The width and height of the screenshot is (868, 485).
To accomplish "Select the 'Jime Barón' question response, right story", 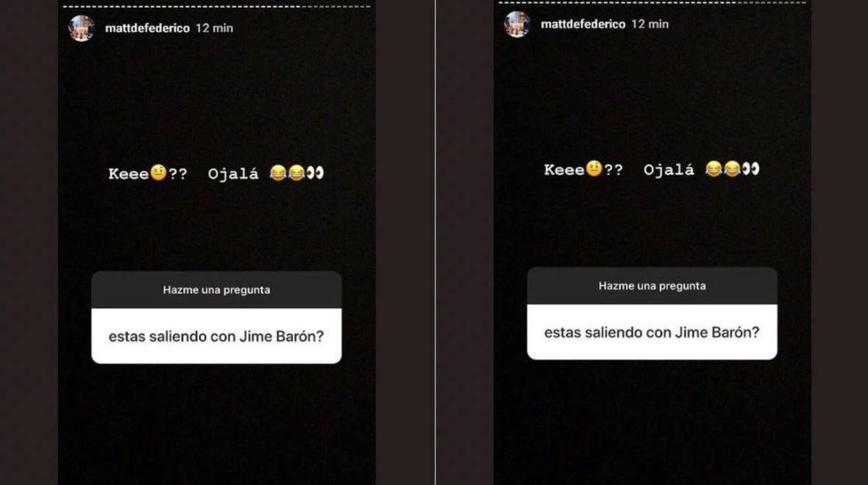I will pyautogui.click(x=652, y=332).
